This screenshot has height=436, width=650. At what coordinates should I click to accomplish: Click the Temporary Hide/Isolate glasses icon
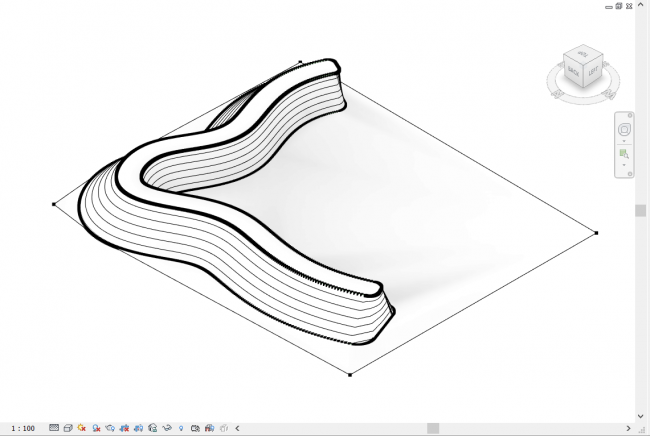167,428
